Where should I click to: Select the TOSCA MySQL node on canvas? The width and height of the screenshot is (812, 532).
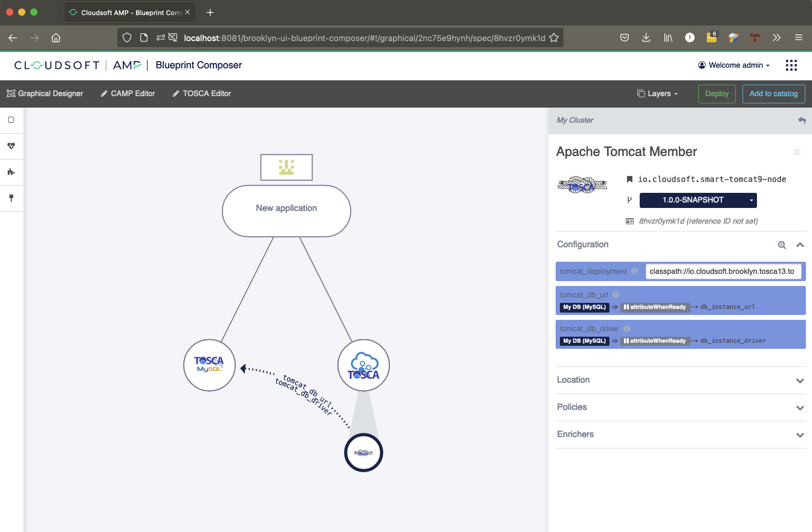[209, 365]
